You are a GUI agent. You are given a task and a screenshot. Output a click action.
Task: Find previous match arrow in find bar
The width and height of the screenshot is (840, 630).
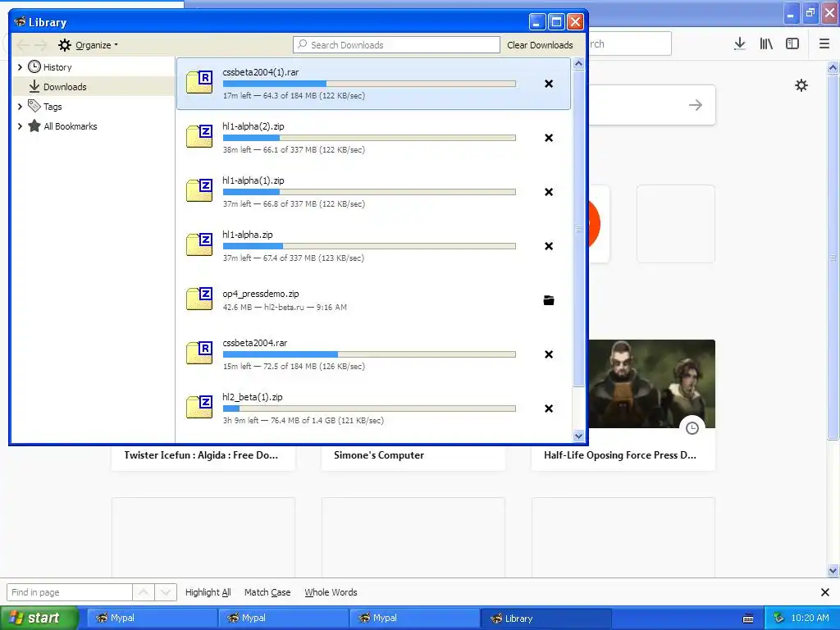144,592
